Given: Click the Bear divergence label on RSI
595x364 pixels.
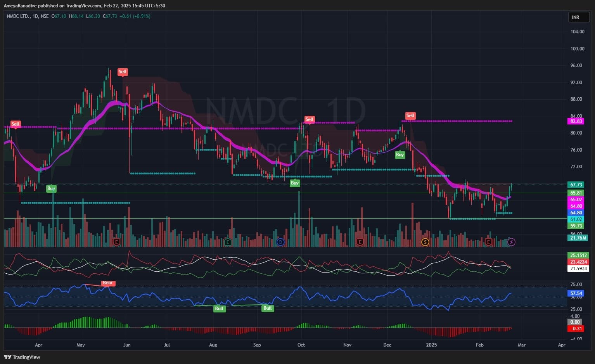Looking at the screenshot, I should click(x=107, y=283).
